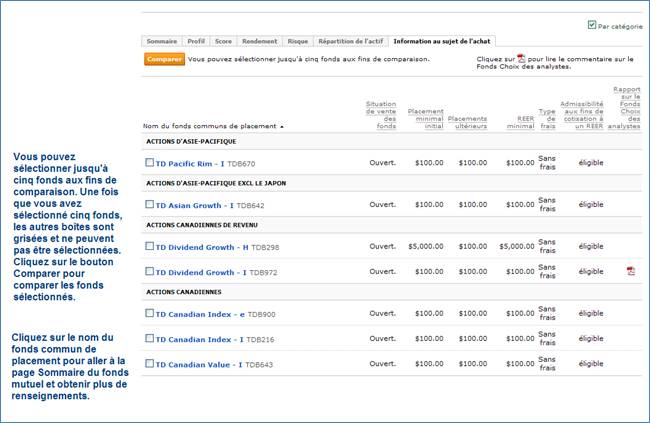Click the sort arrow beside the fund name header
The width and height of the screenshot is (650, 423).
coord(282,127)
